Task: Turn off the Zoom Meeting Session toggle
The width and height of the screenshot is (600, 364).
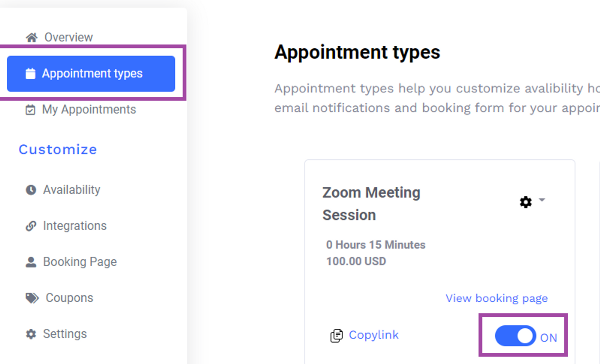Action: coord(515,336)
